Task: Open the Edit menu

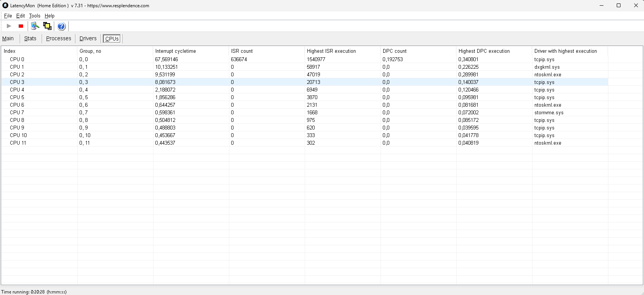Action: coord(20,16)
